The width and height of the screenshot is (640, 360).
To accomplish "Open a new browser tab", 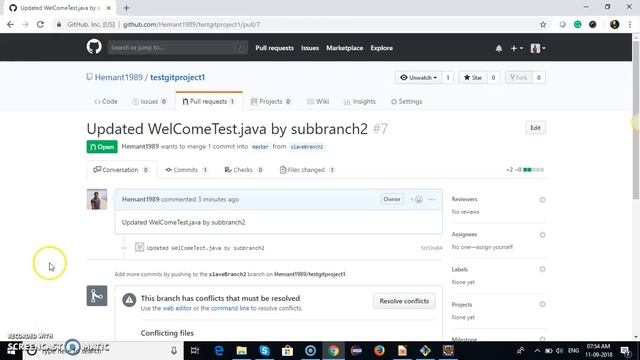I will [126, 8].
